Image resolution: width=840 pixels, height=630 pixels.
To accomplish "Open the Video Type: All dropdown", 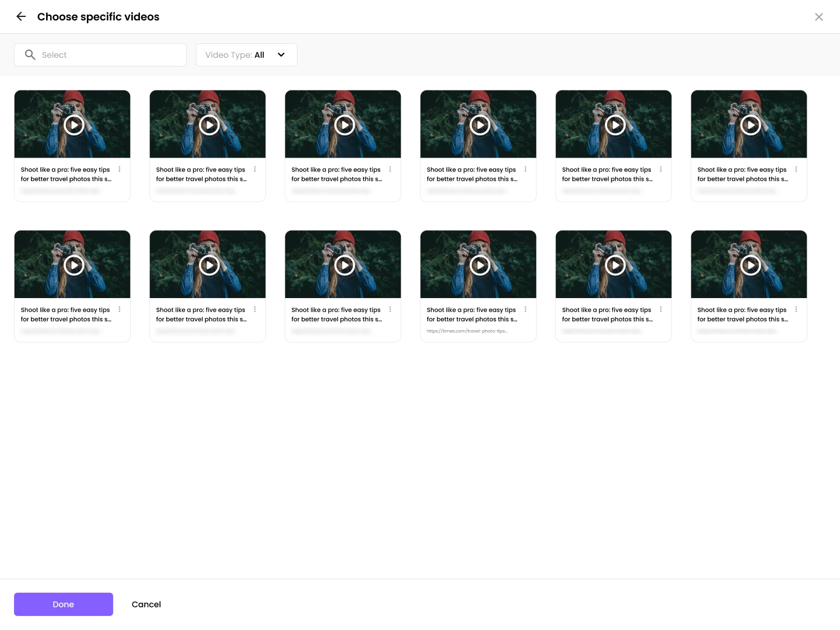I will [x=247, y=55].
